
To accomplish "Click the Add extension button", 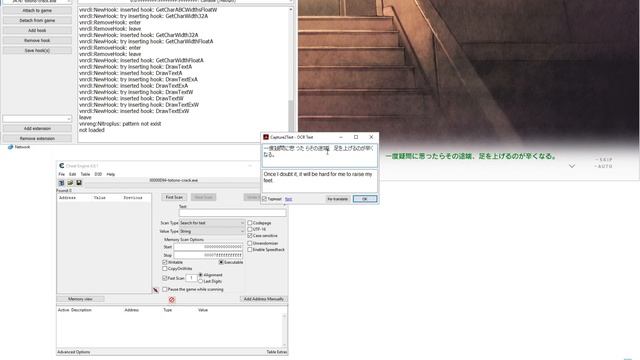I will pos(37,129).
